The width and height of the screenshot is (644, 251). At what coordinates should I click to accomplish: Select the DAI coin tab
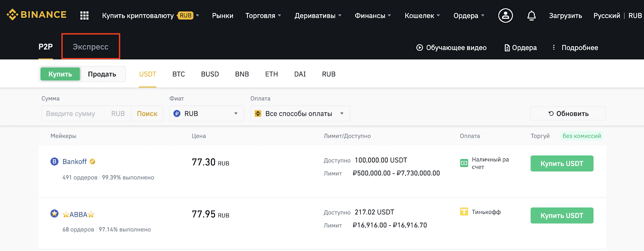(300, 74)
